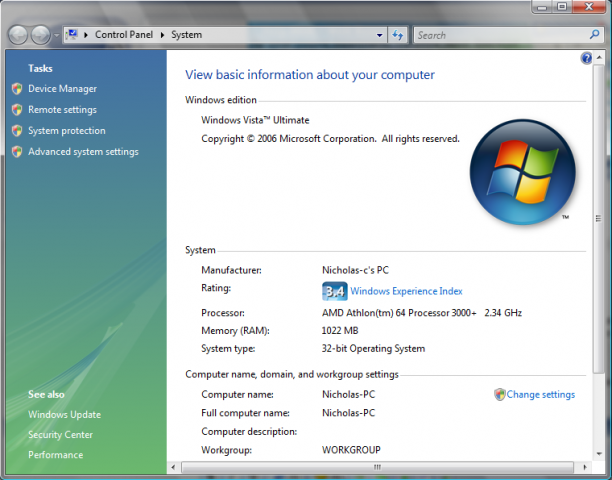Screen dimensions: 612x480
Task: Select Control Panel in the breadcrumb
Action: 124,35
